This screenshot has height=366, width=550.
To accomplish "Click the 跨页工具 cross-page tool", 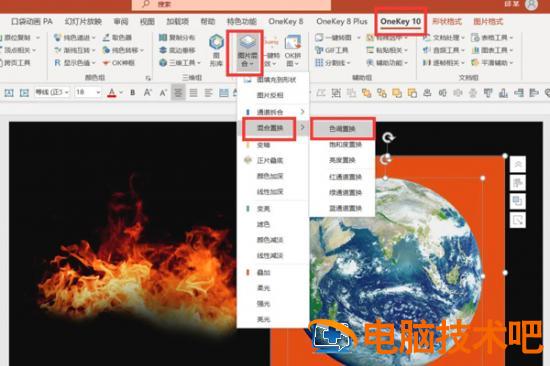I will tap(16, 63).
